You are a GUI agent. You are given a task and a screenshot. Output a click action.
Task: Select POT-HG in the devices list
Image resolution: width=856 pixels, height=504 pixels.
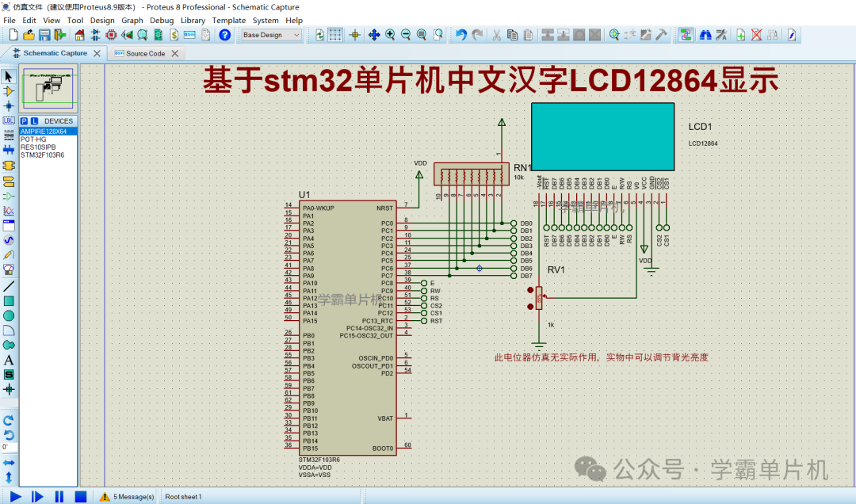pos(48,139)
